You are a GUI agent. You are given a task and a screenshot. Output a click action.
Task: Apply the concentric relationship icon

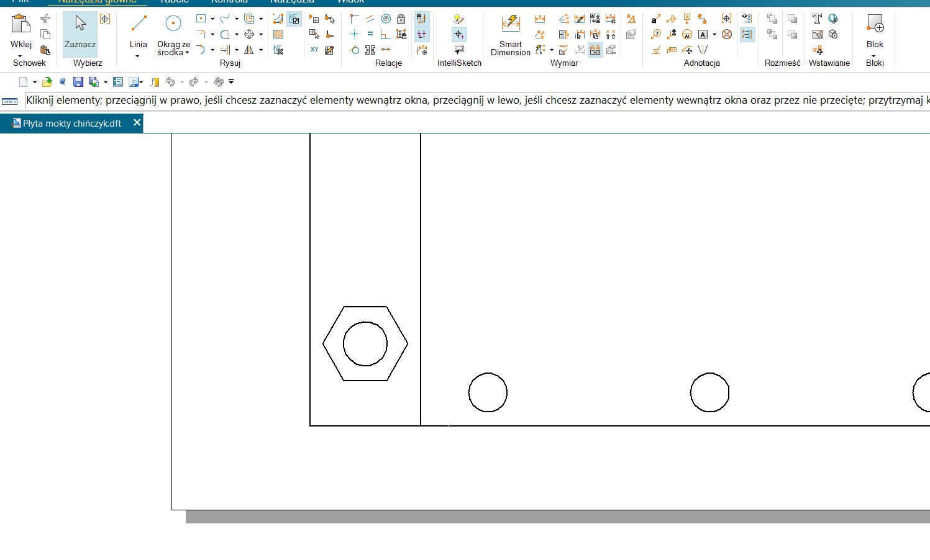pyautogui.click(x=386, y=19)
